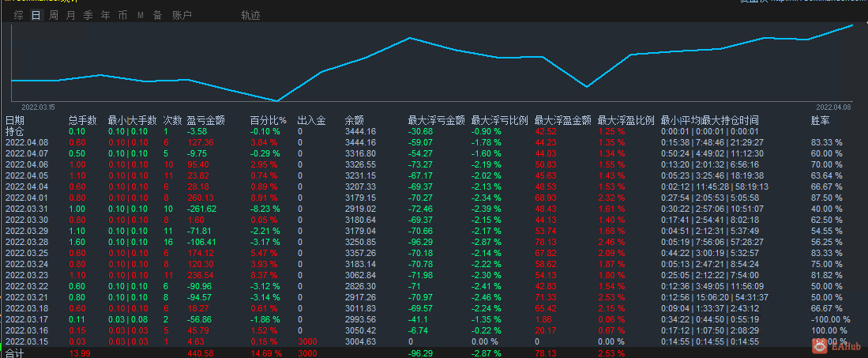Click the 最大浮亏金额 column header
Screen dimensions: 868x358
[x=436, y=120]
